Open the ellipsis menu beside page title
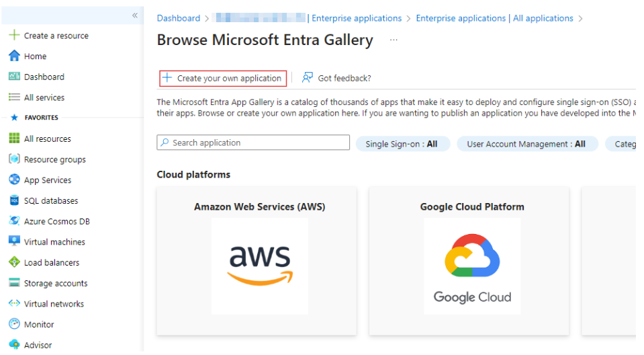The width and height of the screenshot is (644, 355). coord(394,40)
